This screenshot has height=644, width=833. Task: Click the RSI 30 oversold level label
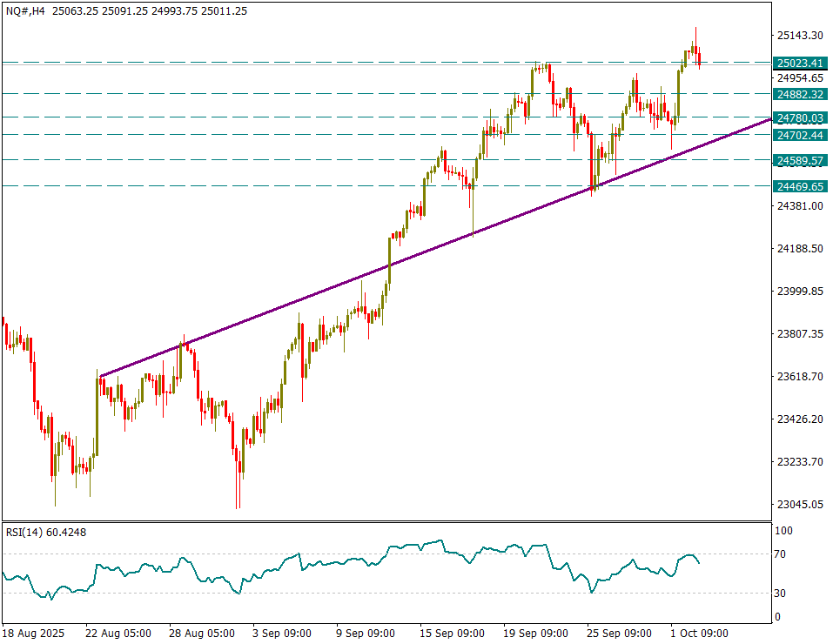(781, 594)
